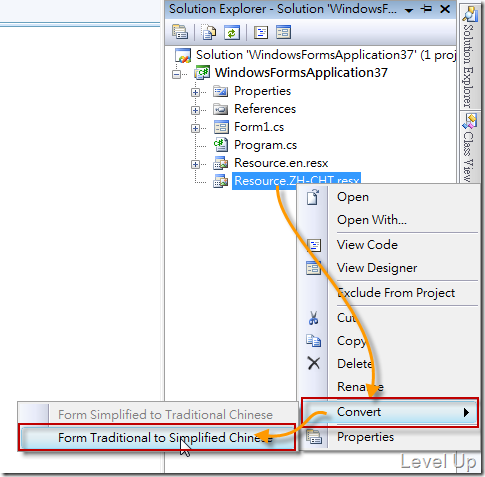This screenshot has width=485, height=477.
Task: Select Form Traditional to Simplified Chinese
Action: [157, 438]
